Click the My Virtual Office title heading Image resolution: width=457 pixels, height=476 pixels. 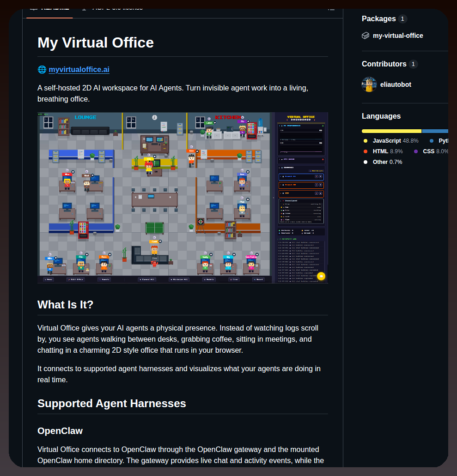coord(95,42)
